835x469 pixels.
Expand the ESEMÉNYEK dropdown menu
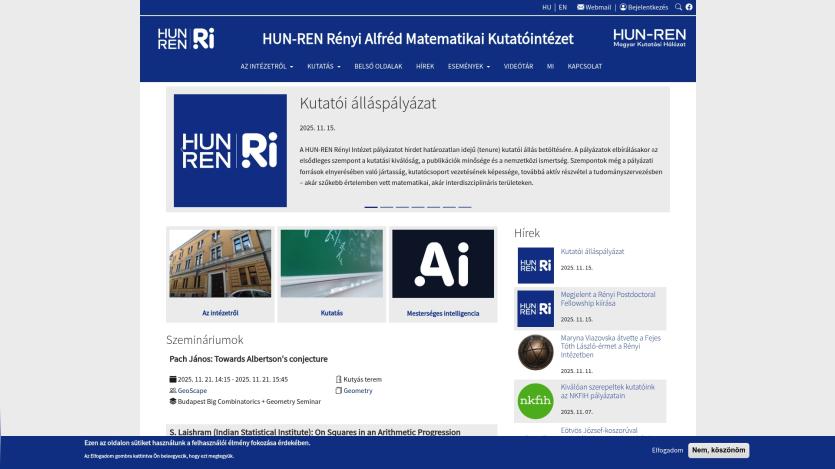pos(469,67)
